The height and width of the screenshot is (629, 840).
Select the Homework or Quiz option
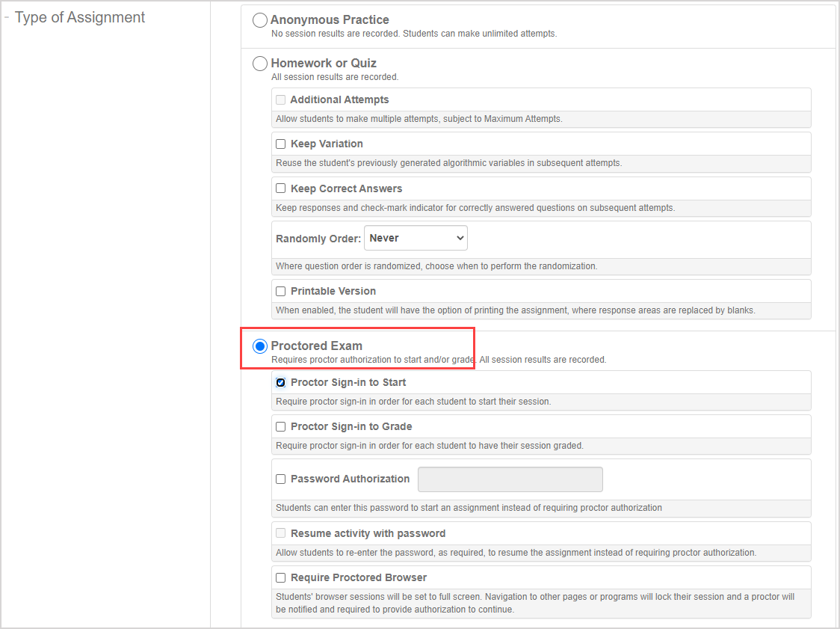pos(260,64)
